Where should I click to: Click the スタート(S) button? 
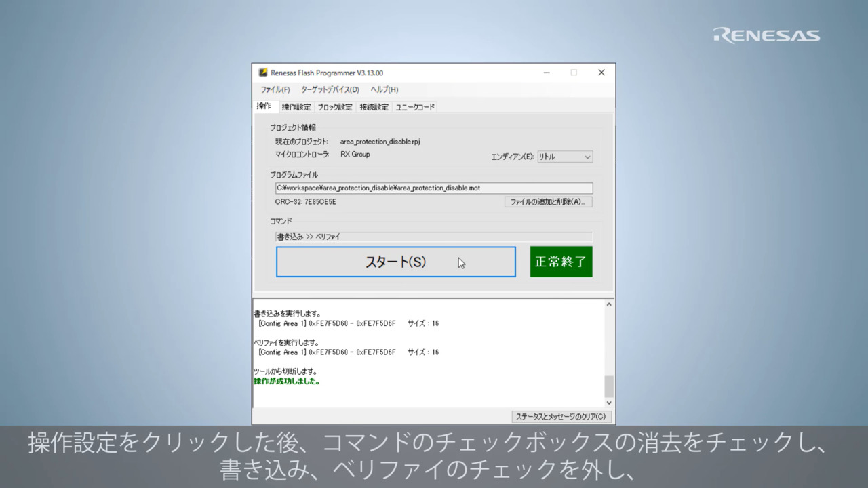tap(396, 262)
